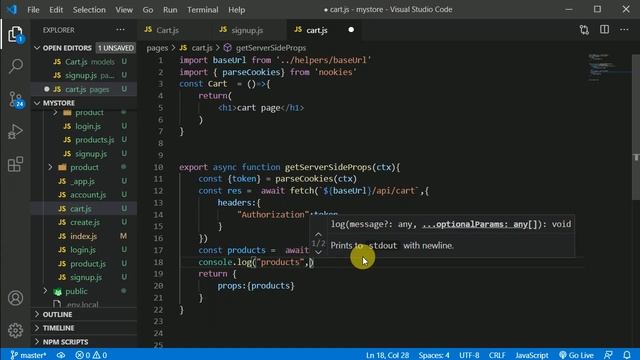Switch to the signup.js editor tab

pyautogui.click(x=249, y=30)
